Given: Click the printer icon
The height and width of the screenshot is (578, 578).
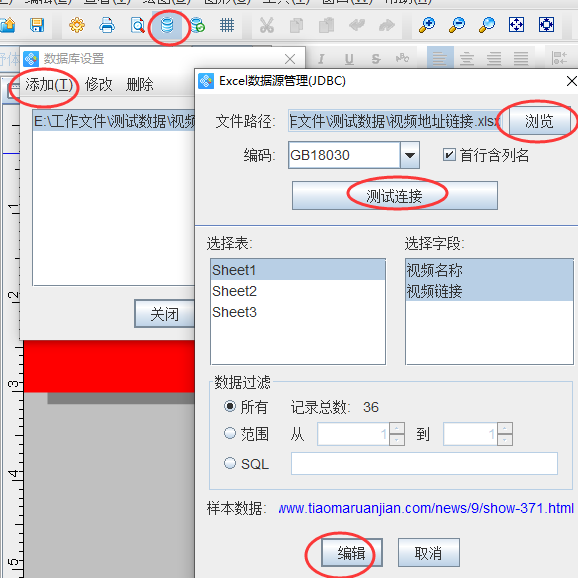Looking at the screenshot, I should 107,25.
